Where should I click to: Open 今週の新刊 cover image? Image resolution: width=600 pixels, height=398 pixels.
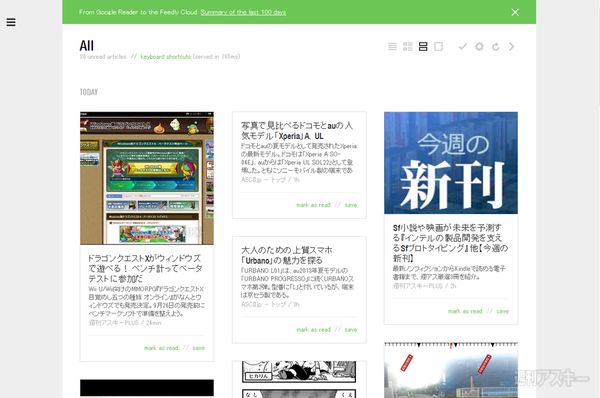click(451, 163)
